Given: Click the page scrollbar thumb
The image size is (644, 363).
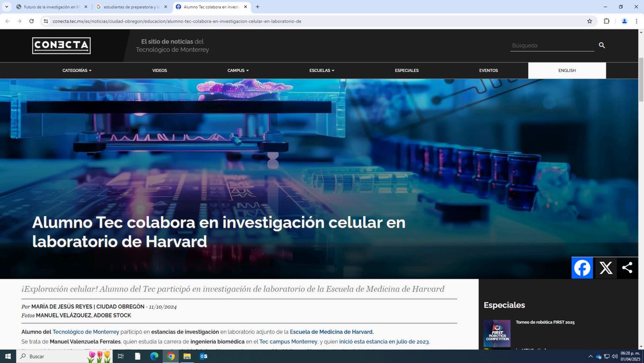Looking at the screenshot, I should tap(641, 79).
